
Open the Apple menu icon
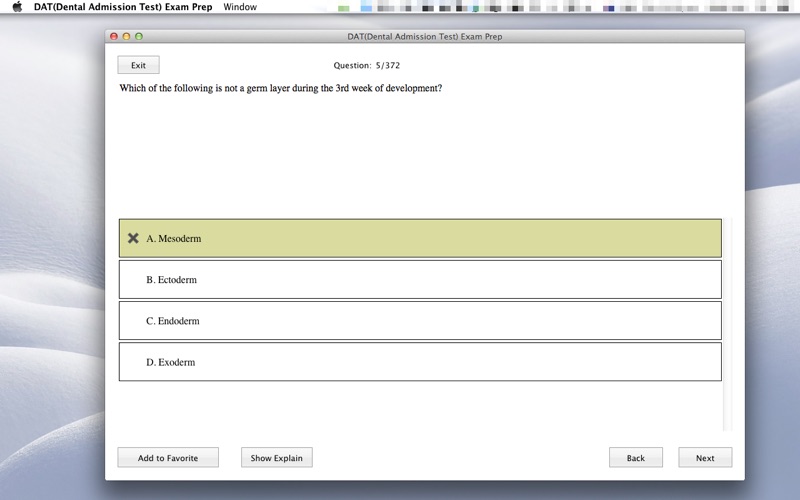point(17,7)
